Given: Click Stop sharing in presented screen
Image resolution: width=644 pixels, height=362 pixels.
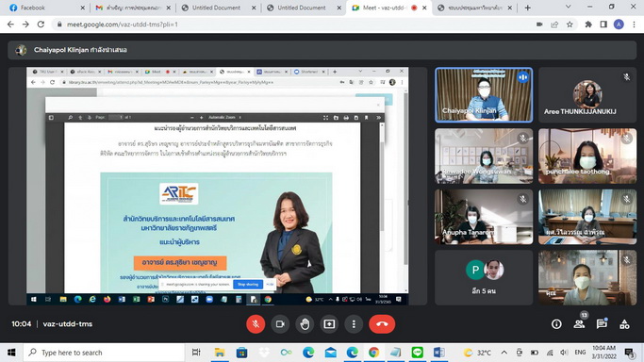Looking at the screenshot, I should tap(248, 284).
